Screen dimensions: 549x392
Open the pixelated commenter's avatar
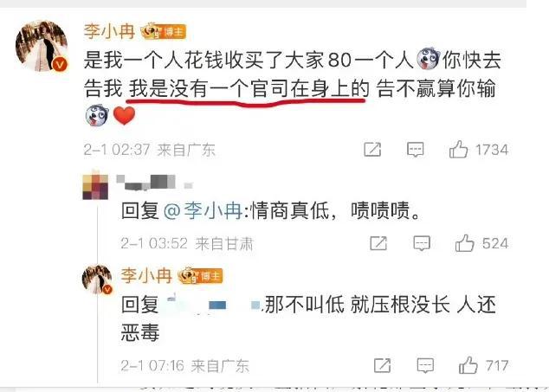(x=95, y=187)
